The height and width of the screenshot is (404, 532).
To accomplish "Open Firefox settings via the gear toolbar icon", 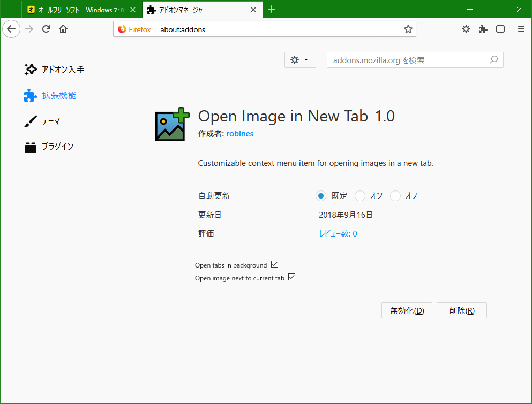I will 466,29.
